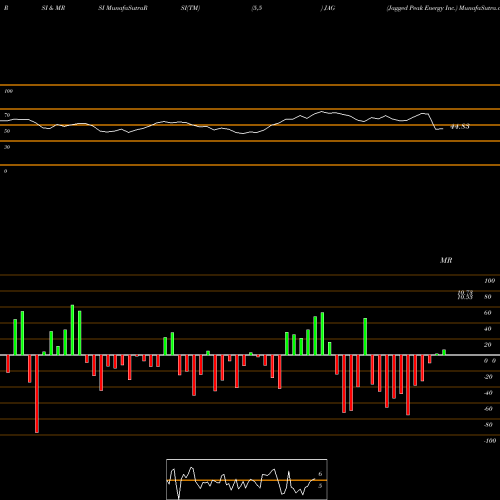This screenshot has width=500, height=500.
Task: Click the '-20' label on MR right axis
Action: click(x=488, y=377)
